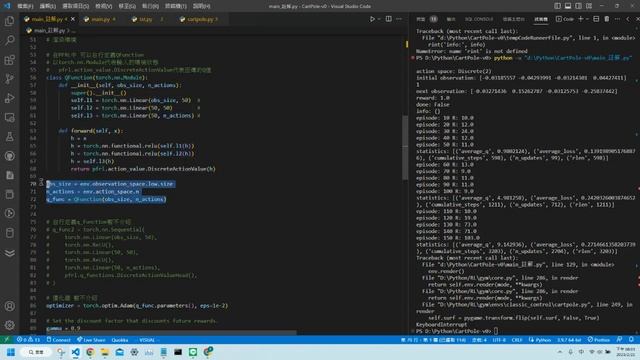
Task: Select the Code terminal instance
Action: coord(564,19)
